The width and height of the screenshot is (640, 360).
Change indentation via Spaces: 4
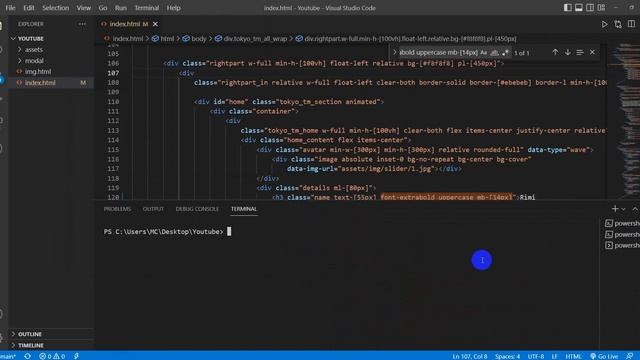[507, 356]
